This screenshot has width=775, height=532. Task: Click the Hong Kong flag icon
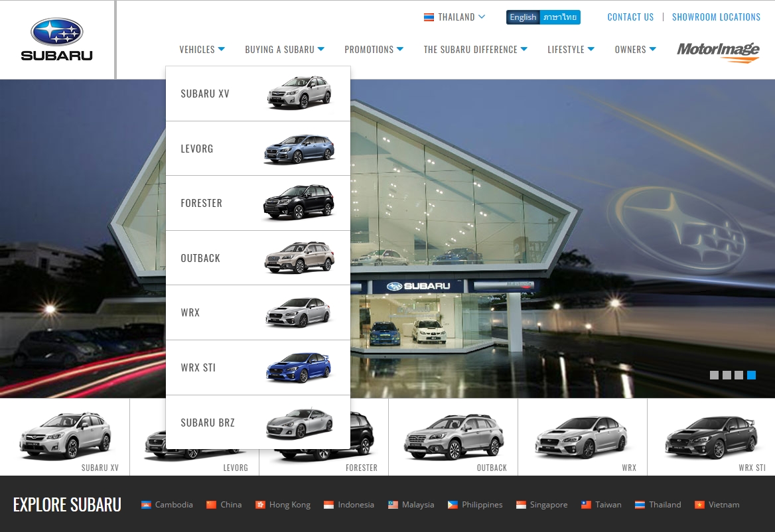(x=260, y=505)
